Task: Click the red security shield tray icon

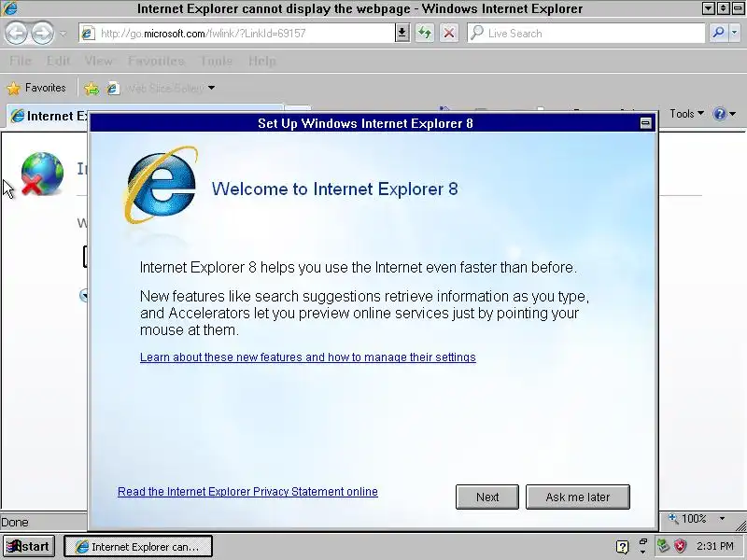Action: click(681, 546)
